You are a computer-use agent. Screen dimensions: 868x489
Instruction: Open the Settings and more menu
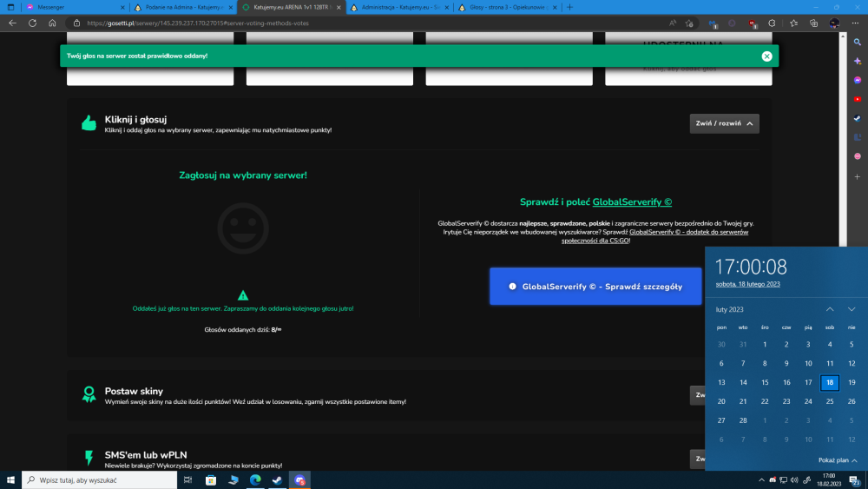pyautogui.click(x=855, y=23)
